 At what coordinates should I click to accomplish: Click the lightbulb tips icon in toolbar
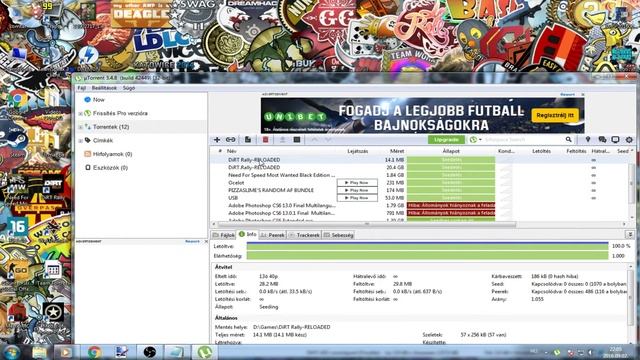pos(588,140)
